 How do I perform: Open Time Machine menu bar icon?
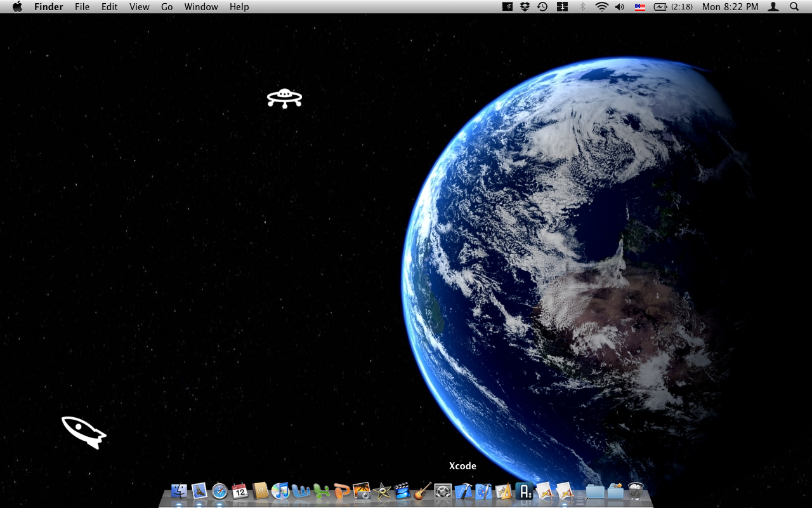[542, 7]
